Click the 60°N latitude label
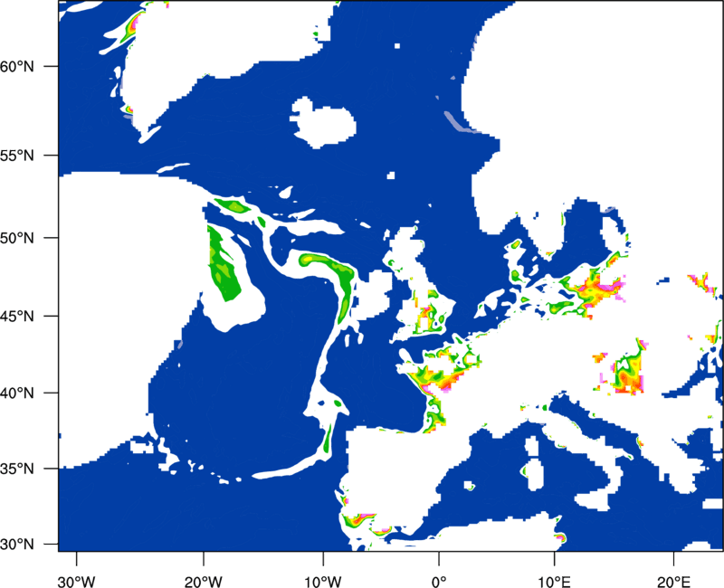Screen dimensions: 724x588 [x=17, y=67]
